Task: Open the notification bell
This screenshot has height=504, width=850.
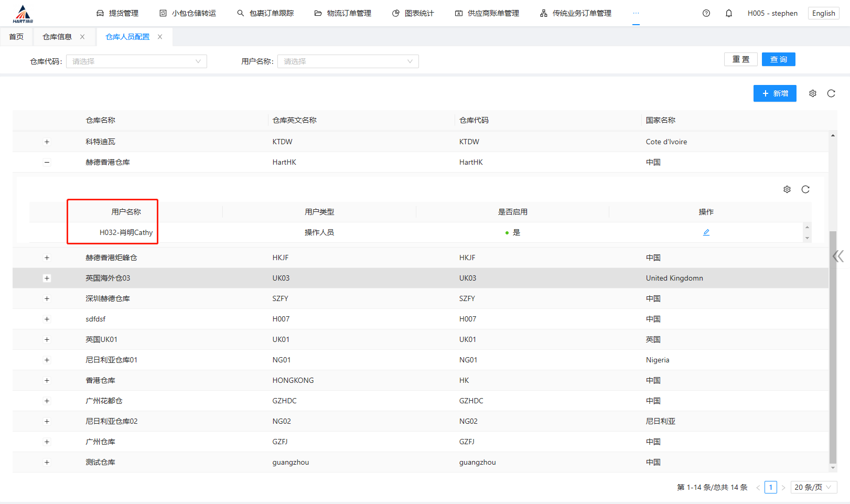Action: (729, 13)
